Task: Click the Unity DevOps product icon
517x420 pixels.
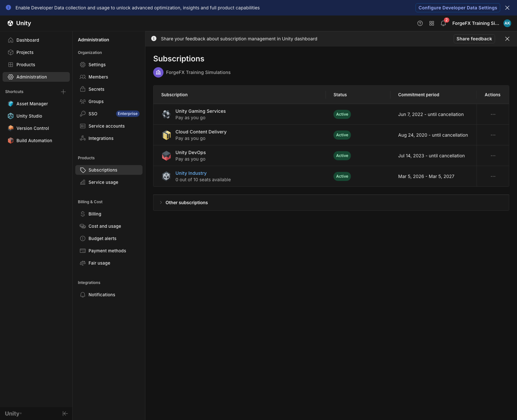Action: click(166, 156)
